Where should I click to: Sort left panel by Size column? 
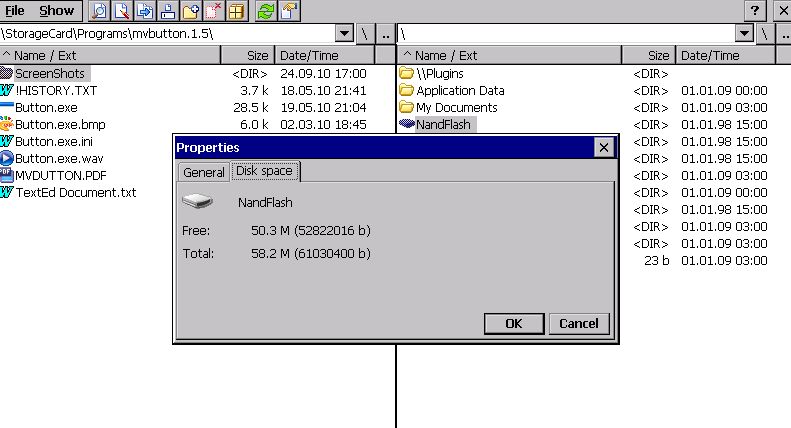pos(257,56)
